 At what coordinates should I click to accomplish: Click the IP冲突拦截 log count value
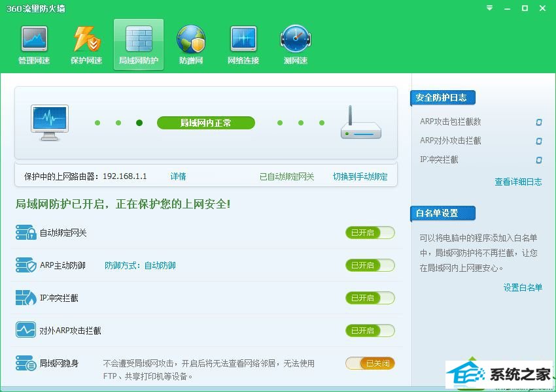538,160
